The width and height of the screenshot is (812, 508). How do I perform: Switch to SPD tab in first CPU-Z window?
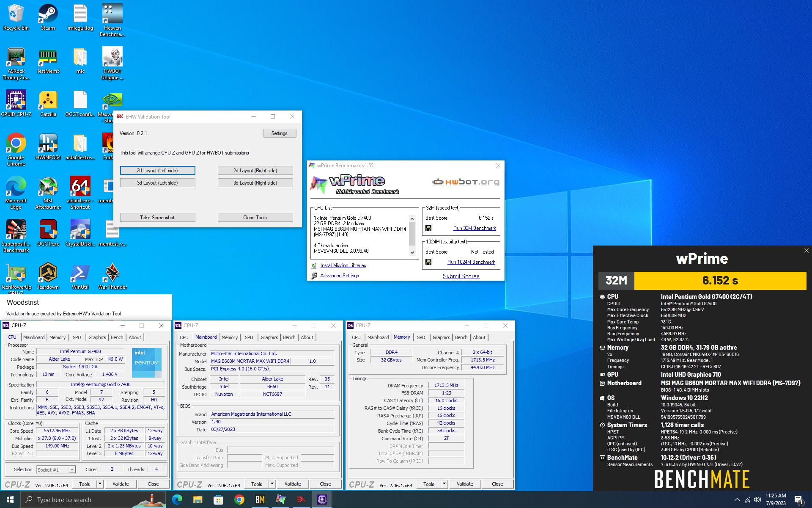(x=77, y=337)
